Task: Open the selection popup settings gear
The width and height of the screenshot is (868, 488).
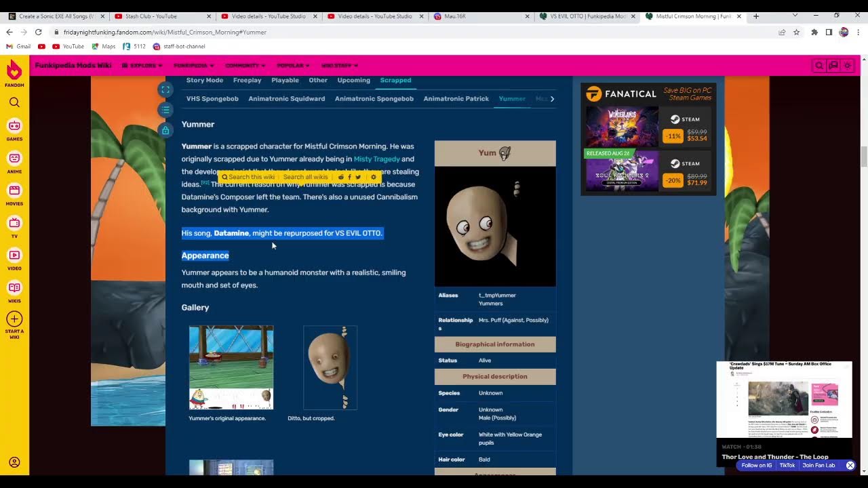Action: (x=373, y=177)
